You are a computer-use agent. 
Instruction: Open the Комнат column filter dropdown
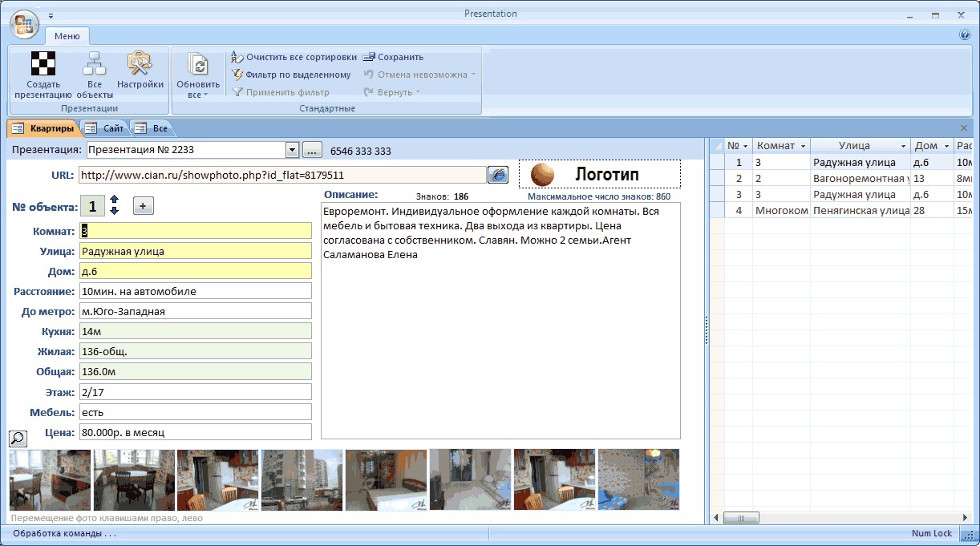tap(803, 146)
